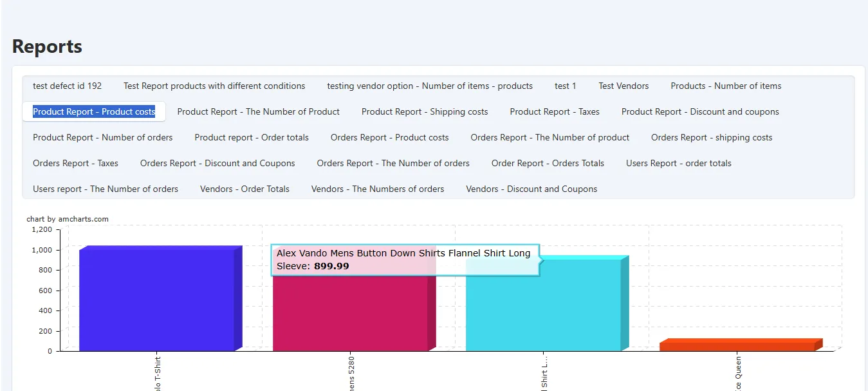
Task: Switch to 'Product Report - Shipping costs'
Action: tap(425, 111)
